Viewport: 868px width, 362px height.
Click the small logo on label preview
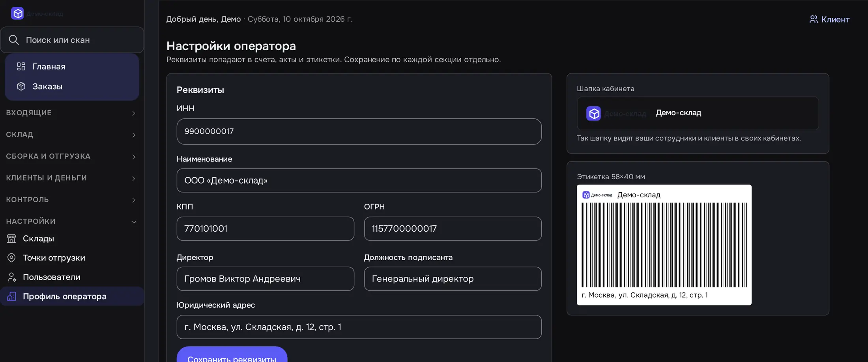(x=586, y=195)
